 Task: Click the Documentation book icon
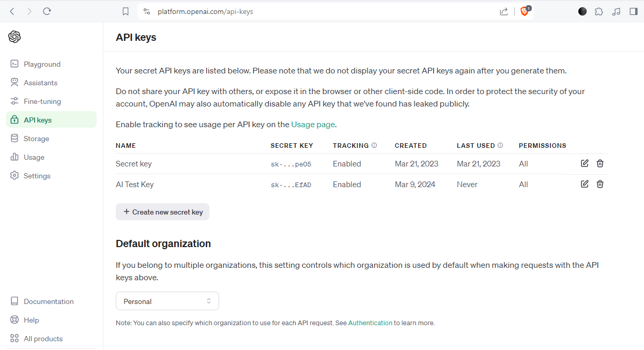[x=14, y=301]
